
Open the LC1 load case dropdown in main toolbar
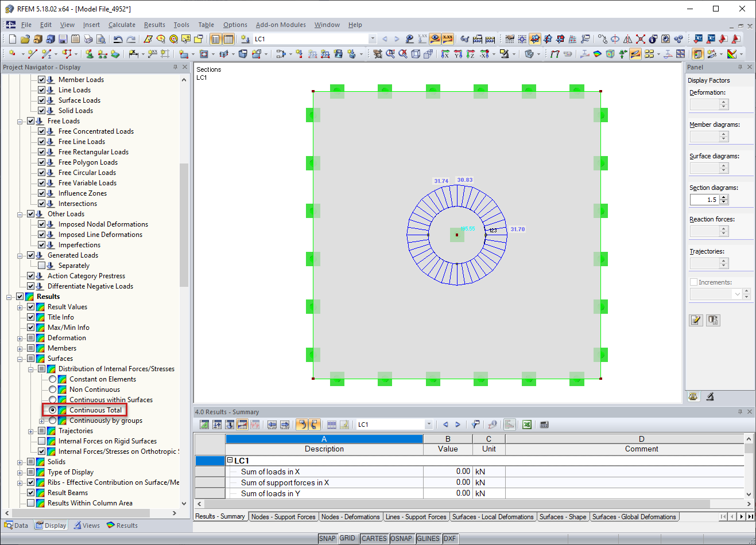pyautogui.click(x=373, y=39)
